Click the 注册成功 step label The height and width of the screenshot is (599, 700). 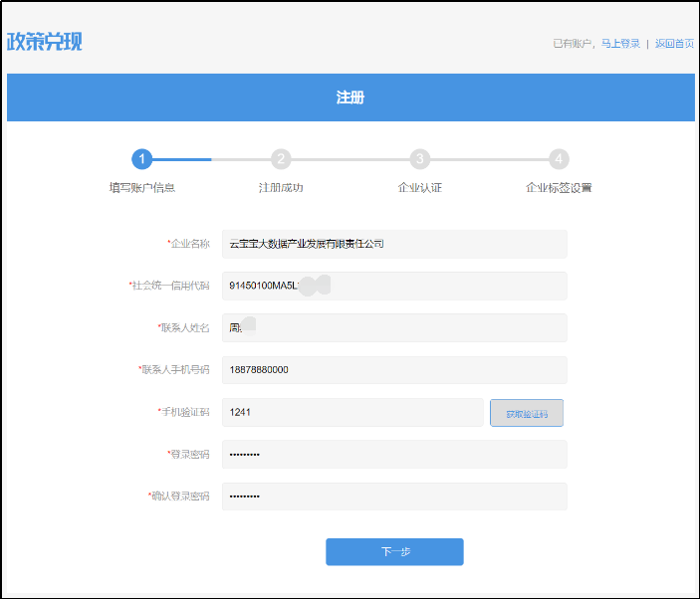coord(281,188)
